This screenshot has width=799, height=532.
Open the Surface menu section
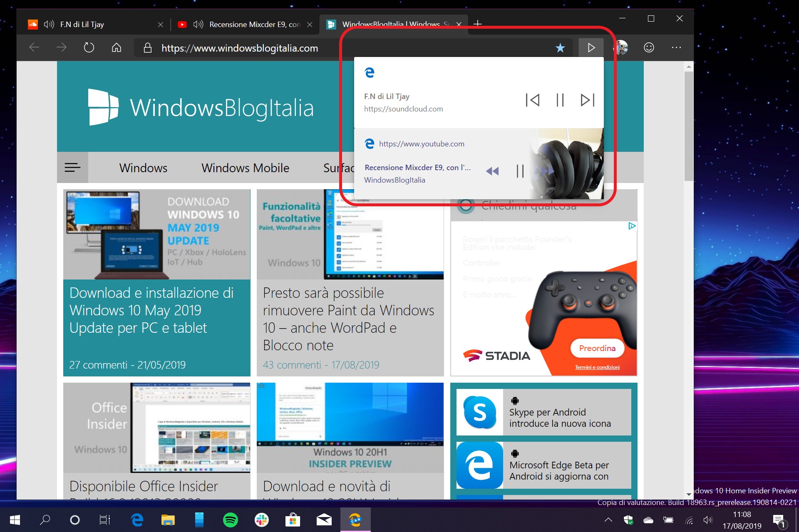click(x=339, y=168)
